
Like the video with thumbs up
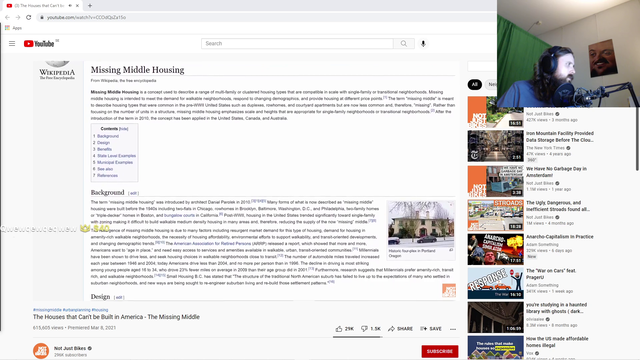344,329
